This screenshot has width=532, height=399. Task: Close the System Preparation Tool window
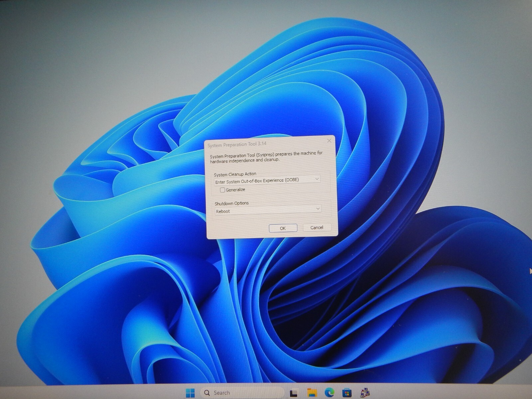(329, 141)
